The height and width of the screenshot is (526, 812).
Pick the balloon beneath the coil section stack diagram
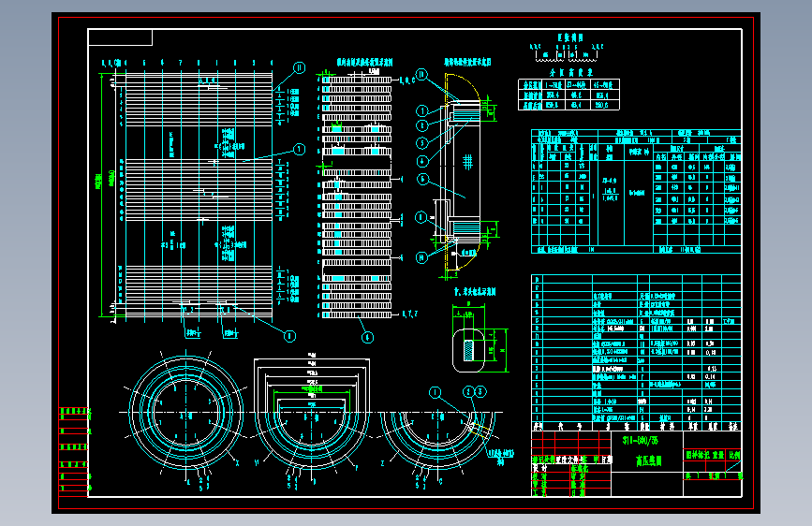click(367, 338)
